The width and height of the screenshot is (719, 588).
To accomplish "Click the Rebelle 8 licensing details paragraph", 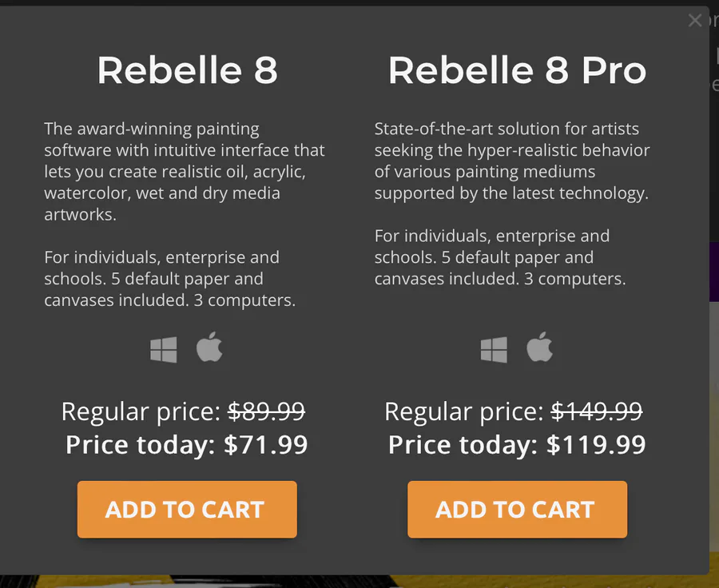I will pyautogui.click(x=170, y=279).
